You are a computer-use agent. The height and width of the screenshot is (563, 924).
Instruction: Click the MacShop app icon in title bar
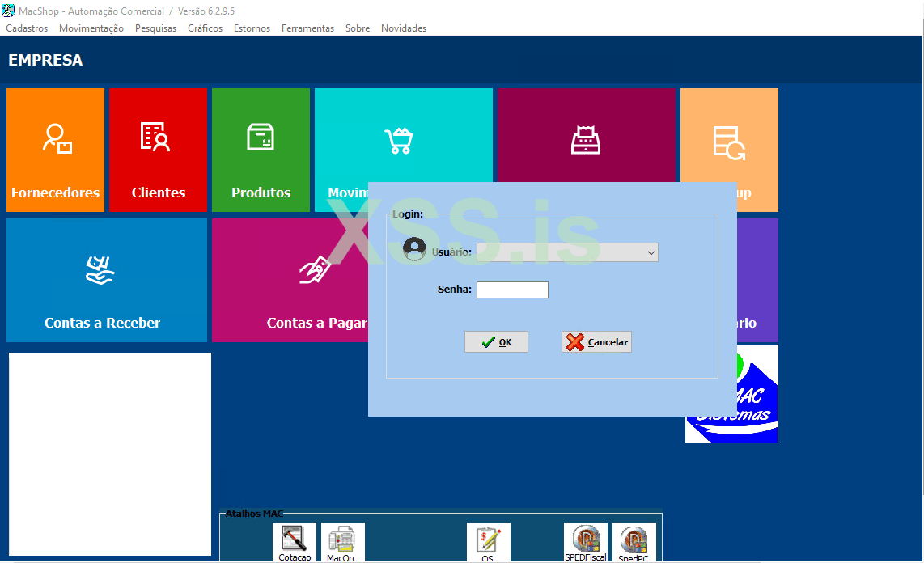[8, 11]
